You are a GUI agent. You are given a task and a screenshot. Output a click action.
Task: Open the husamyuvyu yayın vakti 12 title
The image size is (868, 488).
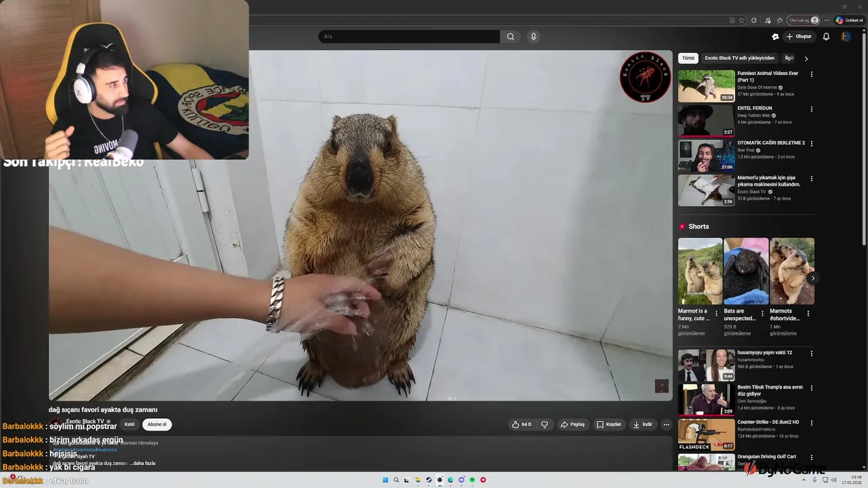pos(764,352)
